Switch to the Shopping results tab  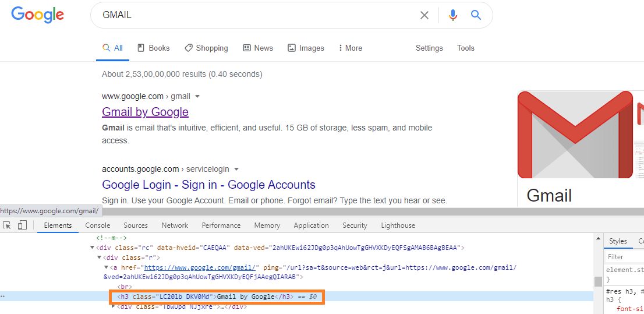[x=206, y=48]
